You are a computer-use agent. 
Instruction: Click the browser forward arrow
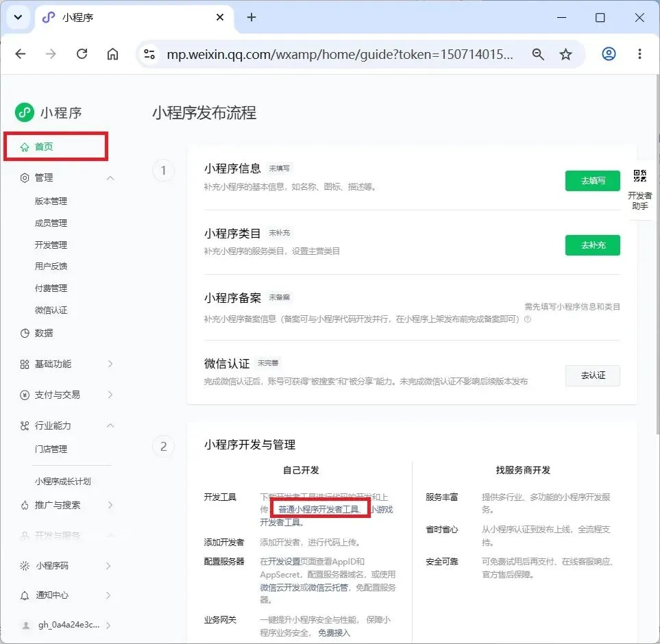tap(51, 54)
